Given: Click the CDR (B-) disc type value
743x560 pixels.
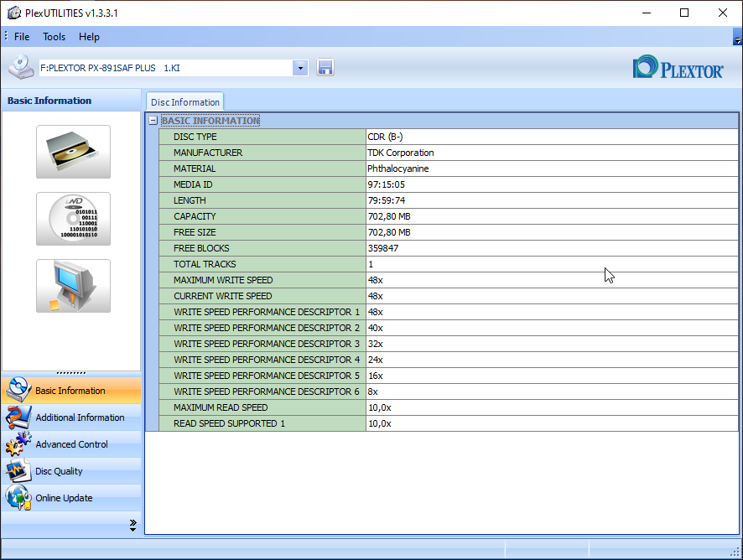Looking at the screenshot, I should (x=385, y=137).
